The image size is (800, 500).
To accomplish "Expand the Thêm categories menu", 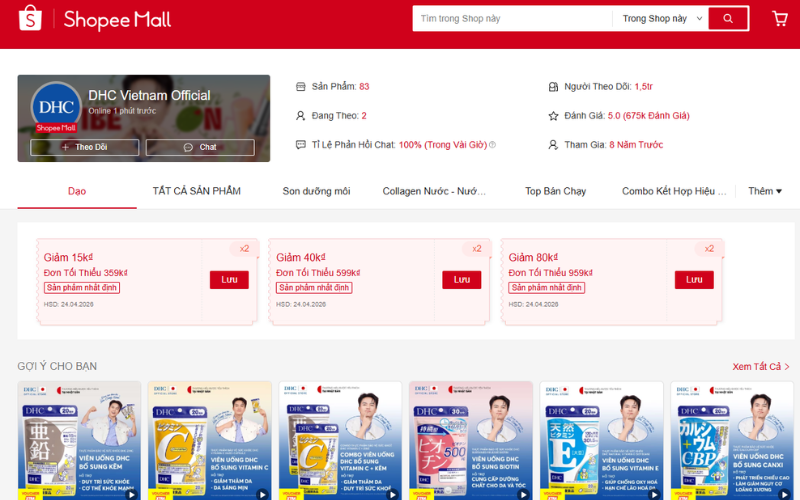I will click(x=764, y=191).
